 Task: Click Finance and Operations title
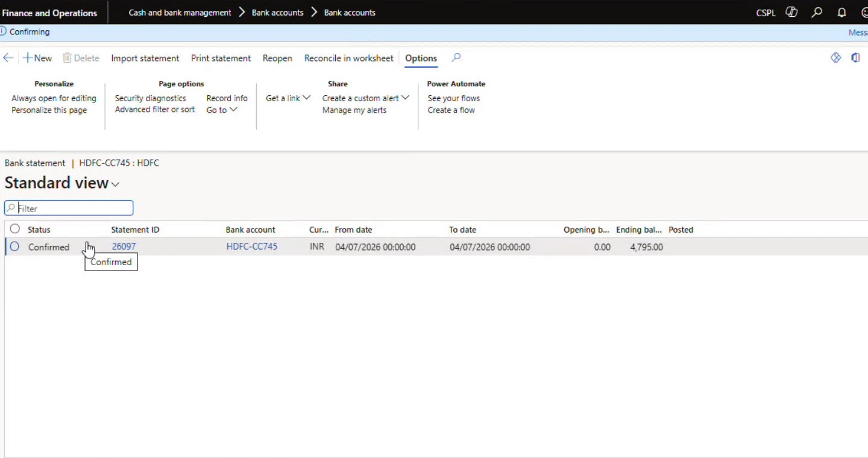pos(49,13)
